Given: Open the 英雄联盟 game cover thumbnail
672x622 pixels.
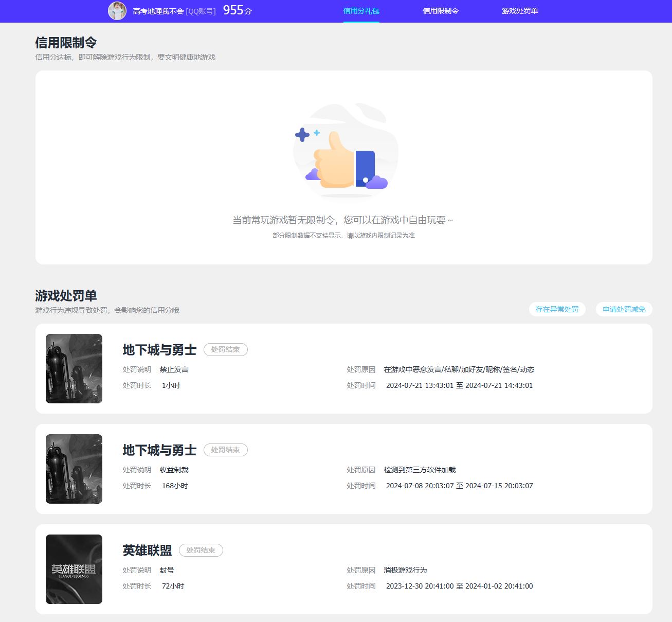Looking at the screenshot, I should coord(74,569).
